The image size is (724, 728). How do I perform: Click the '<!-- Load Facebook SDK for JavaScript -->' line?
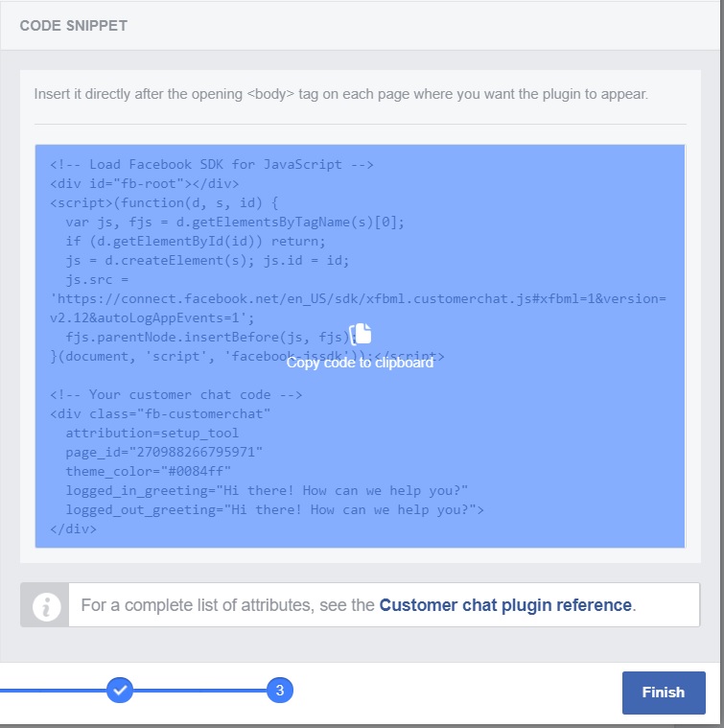coord(212,164)
